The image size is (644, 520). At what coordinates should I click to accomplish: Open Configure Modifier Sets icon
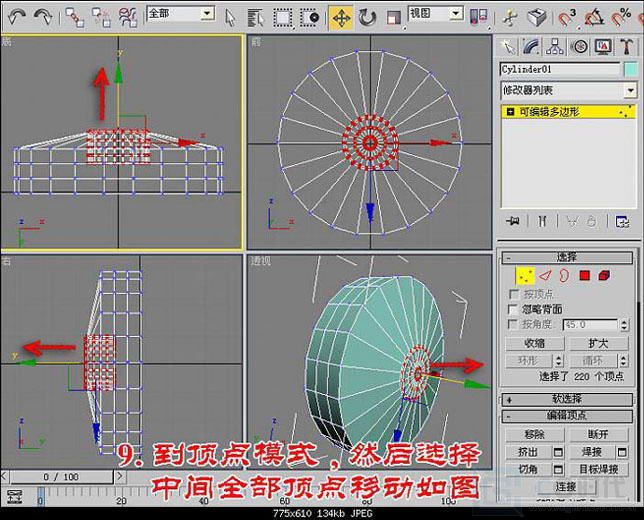[x=622, y=221]
